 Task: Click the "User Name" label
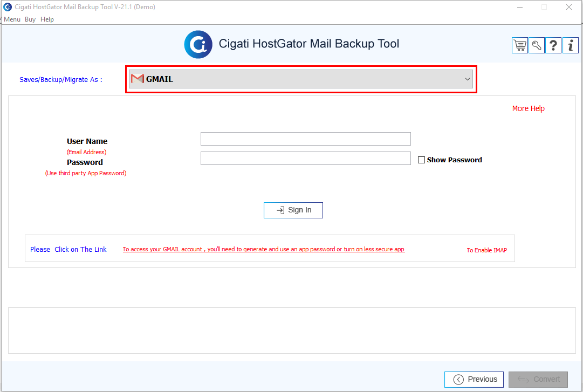pos(87,141)
